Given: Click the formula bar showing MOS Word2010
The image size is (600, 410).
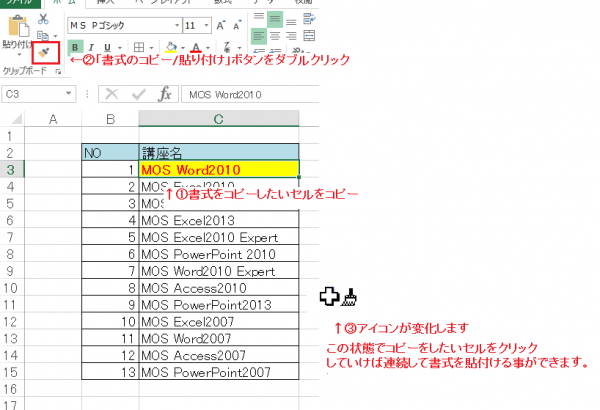Looking at the screenshot, I should click(250, 95).
